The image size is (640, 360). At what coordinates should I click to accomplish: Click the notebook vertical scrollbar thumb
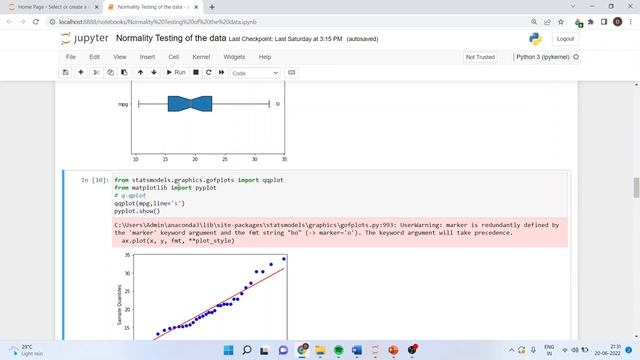pos(636,187)
